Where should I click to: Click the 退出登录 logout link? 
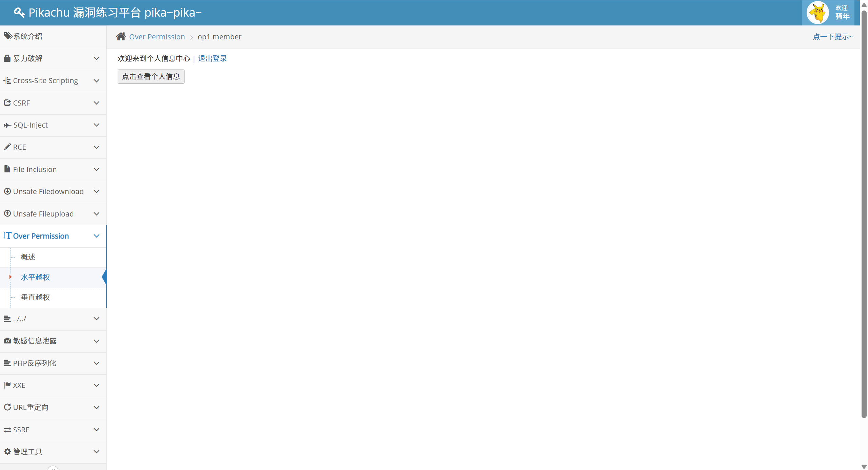213,58
